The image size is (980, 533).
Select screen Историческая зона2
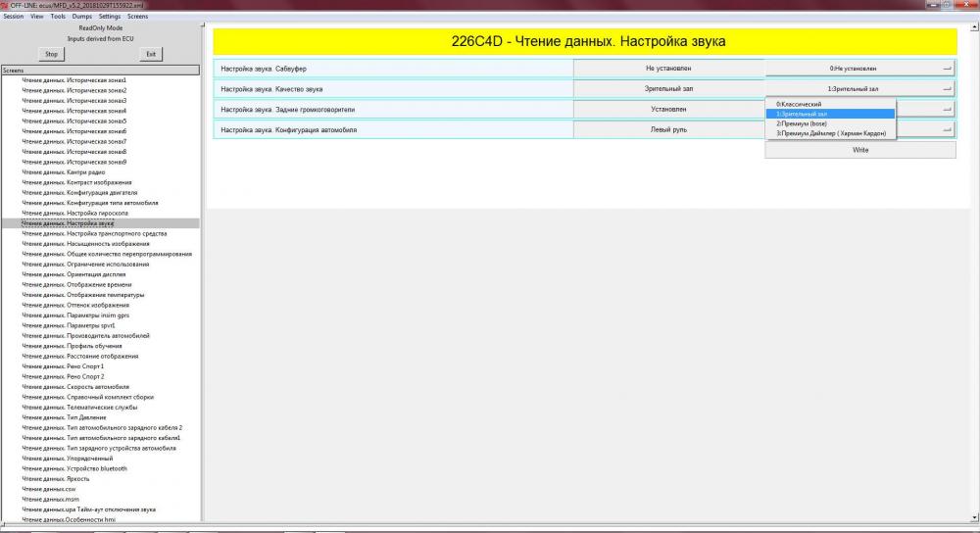[73, 90]
